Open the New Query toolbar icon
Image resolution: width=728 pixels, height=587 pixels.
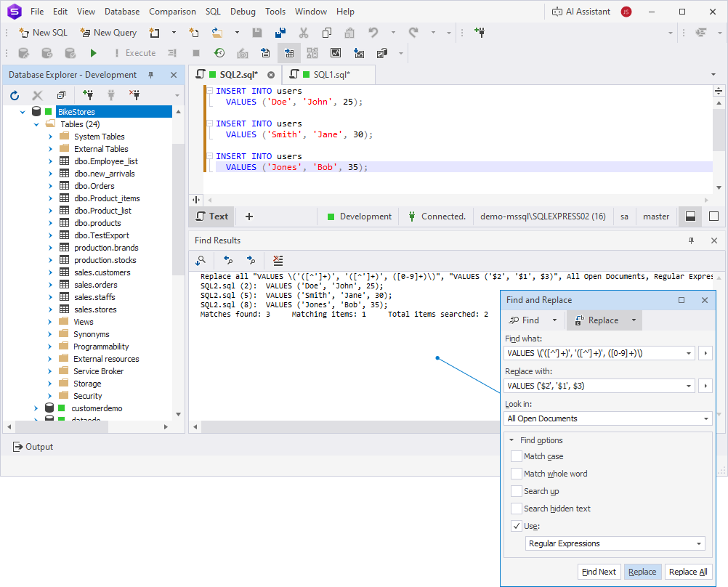[108, 32]
